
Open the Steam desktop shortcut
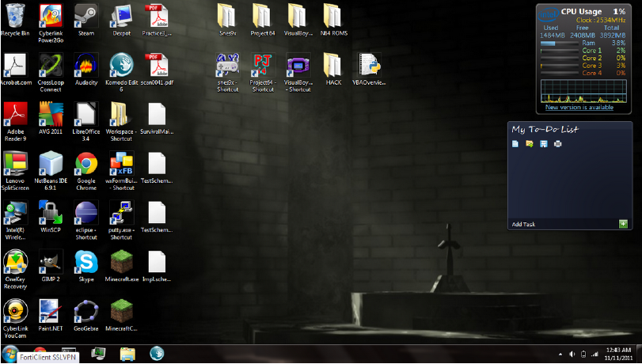[x=85, y=17]
